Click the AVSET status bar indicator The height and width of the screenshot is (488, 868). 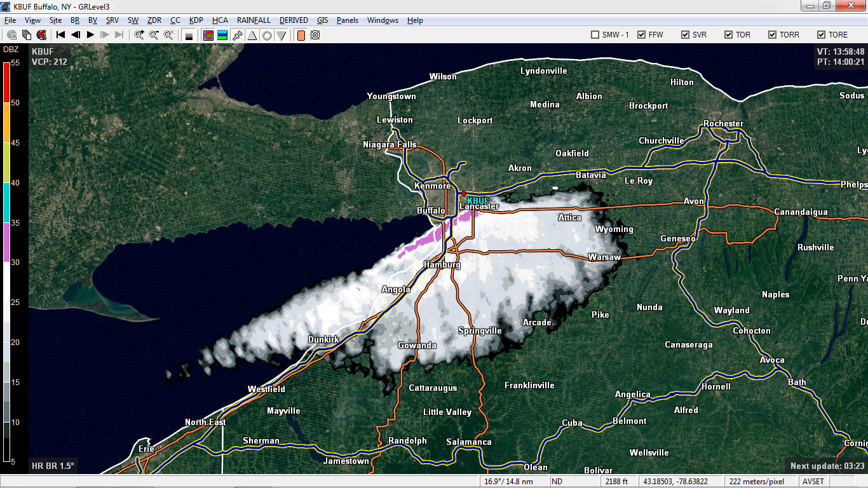click(x=814, y=482)
